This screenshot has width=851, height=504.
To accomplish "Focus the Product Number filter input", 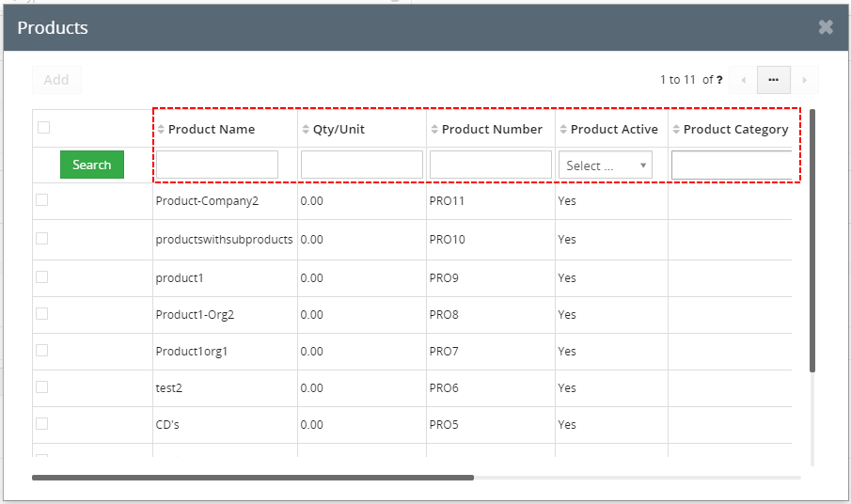I will [x=491, y=165].
